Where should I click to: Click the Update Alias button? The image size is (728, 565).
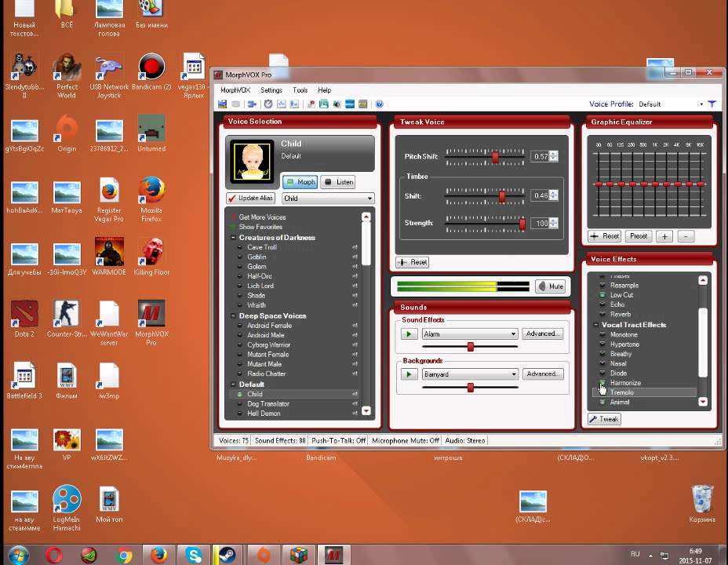(x=253, y=199)
